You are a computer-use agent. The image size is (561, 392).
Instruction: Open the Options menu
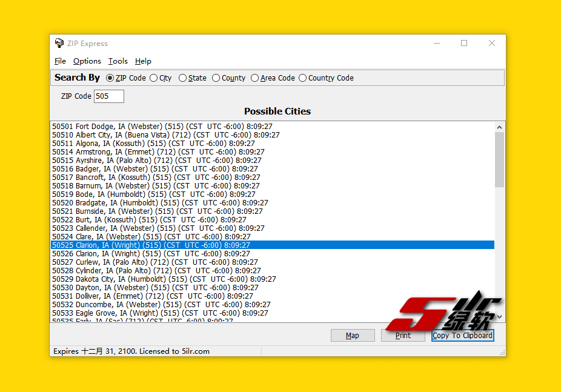pyautogui.click(x=87, y=61)
